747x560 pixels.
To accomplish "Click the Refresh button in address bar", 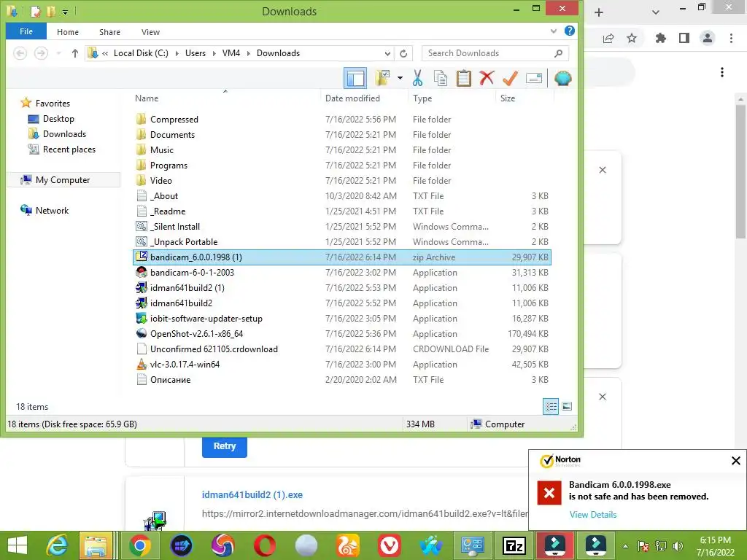I will [x=403, y=53].
